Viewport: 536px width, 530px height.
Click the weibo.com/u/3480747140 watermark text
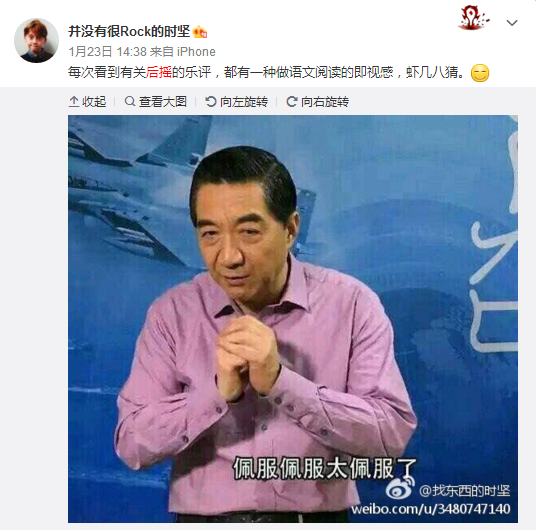431,509
